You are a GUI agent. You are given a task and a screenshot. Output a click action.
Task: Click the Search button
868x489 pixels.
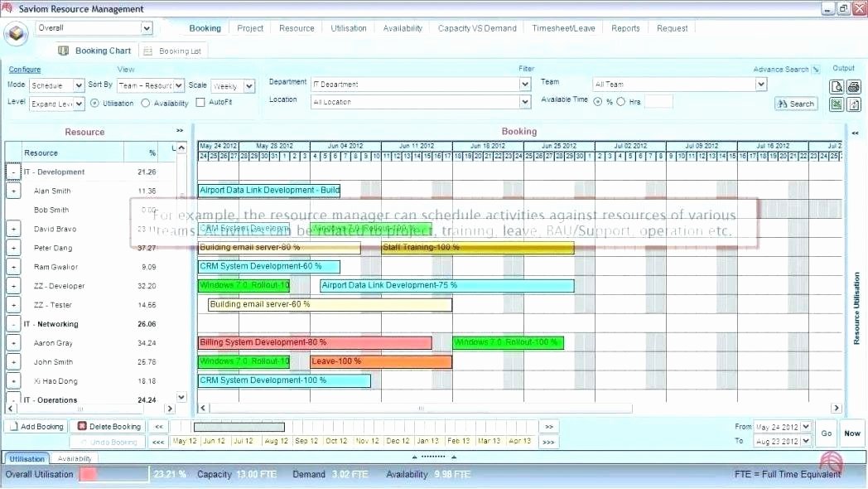796,104
